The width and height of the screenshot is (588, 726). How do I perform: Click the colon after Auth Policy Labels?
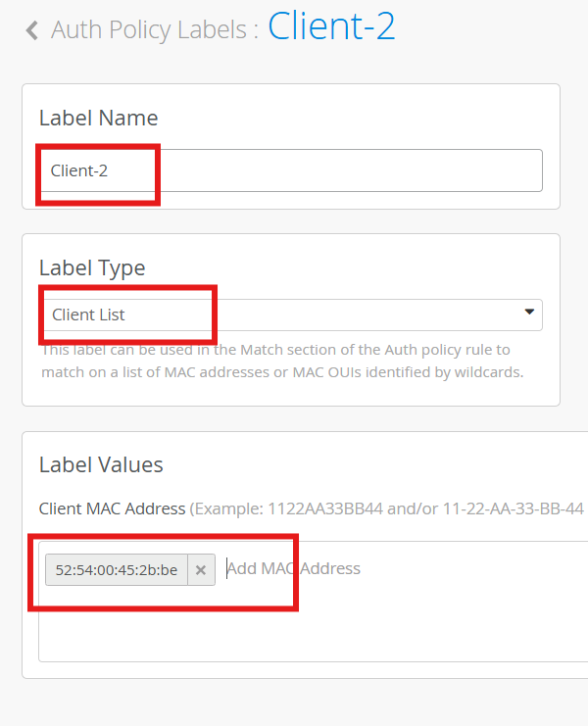(256, 30)
